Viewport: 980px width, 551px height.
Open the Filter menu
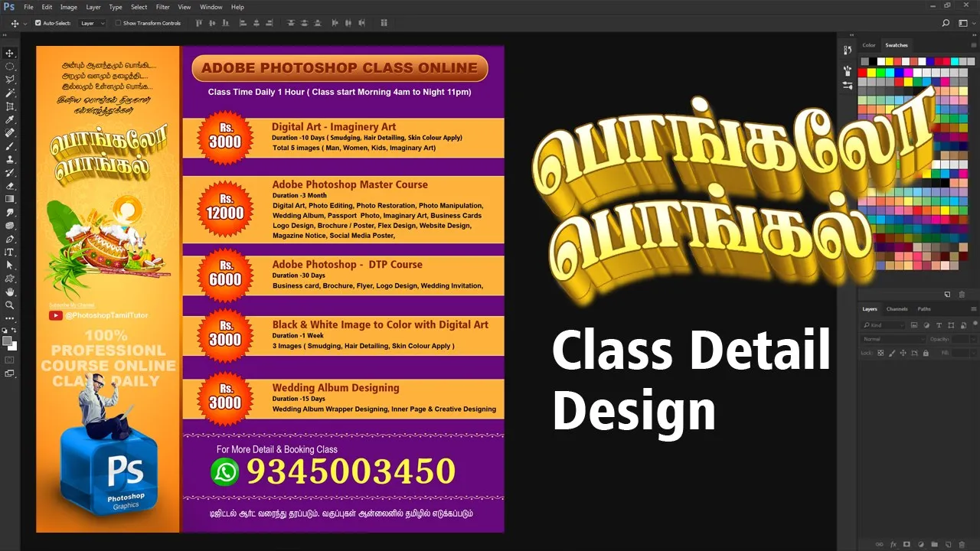tap(163, 7)
